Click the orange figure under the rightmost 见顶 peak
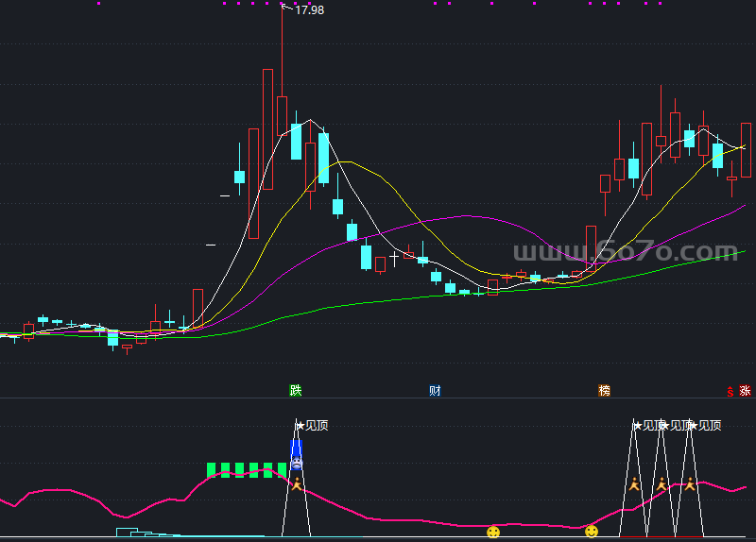Screen dimensions: 756x542 tap(690, 484)
